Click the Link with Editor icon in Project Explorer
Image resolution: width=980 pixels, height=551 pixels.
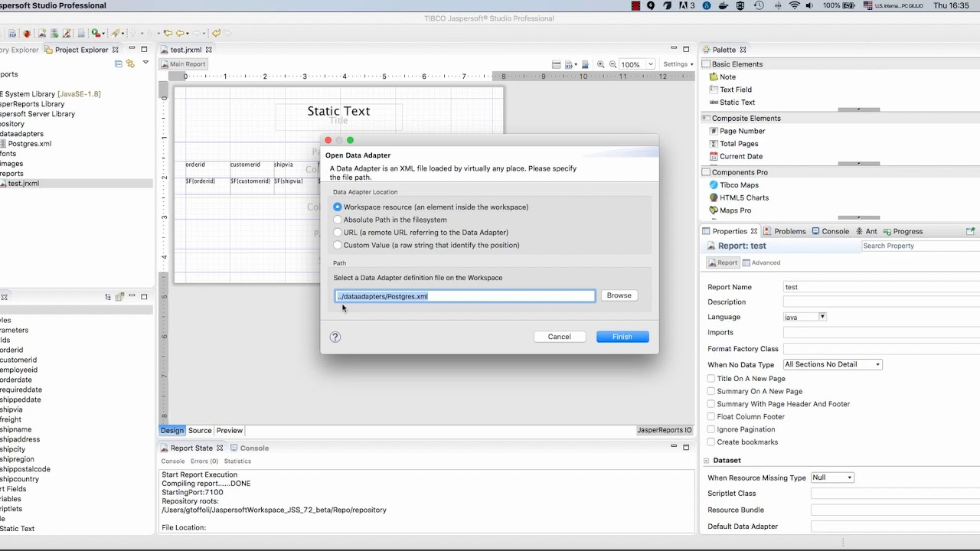tap(130, 64)
